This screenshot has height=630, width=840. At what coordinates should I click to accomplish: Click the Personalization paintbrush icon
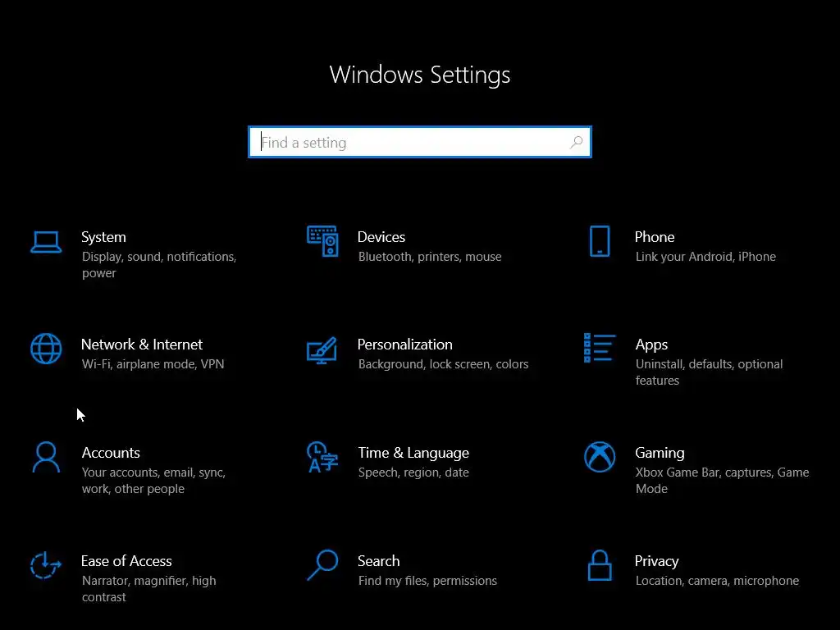click(x=322, y=350)
